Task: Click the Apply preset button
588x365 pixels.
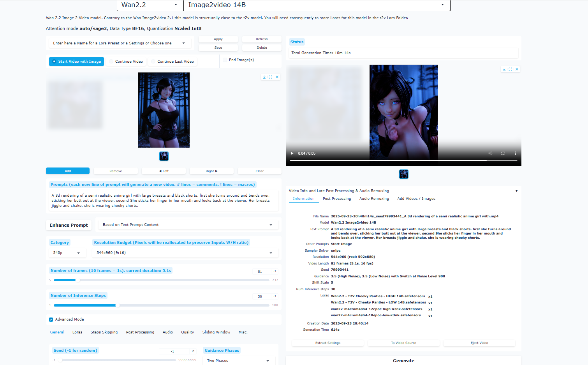Action: (x=218, y=39)
